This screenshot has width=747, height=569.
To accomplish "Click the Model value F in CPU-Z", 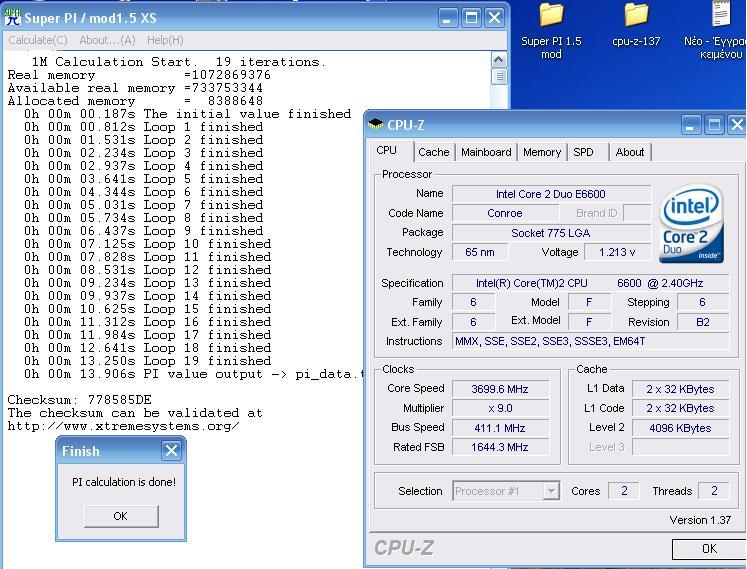I will (x=589, y=302).
